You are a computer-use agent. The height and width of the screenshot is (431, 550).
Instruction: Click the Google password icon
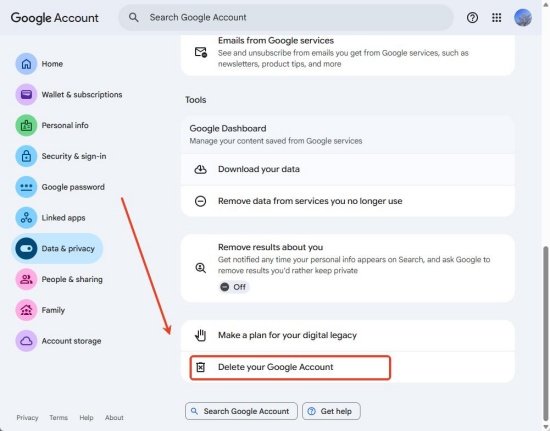[26, 187]
